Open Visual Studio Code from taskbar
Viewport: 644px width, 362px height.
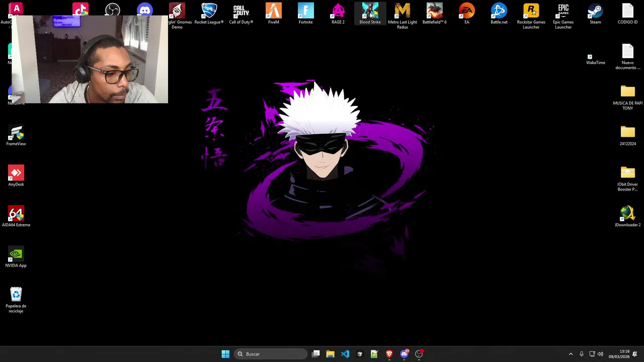(345, 354)
